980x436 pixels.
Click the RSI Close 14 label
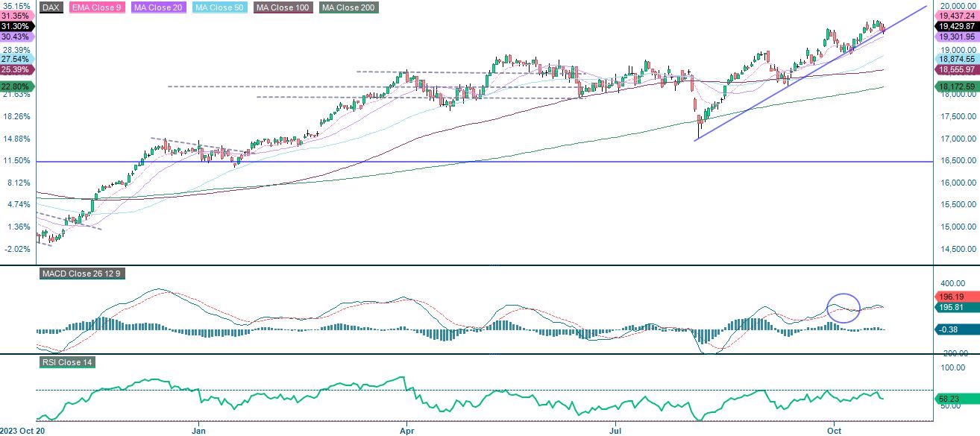[x=66, y=362]
